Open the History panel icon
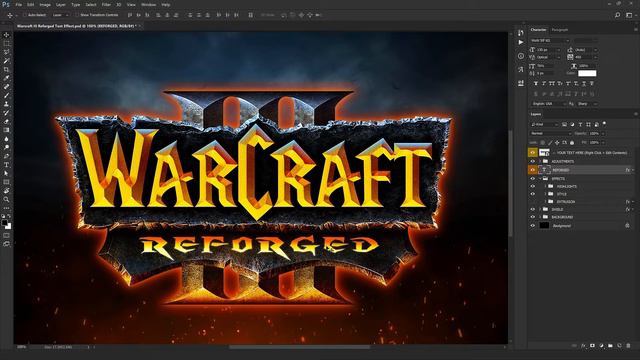Screen dimensions: 640x360 521,33
